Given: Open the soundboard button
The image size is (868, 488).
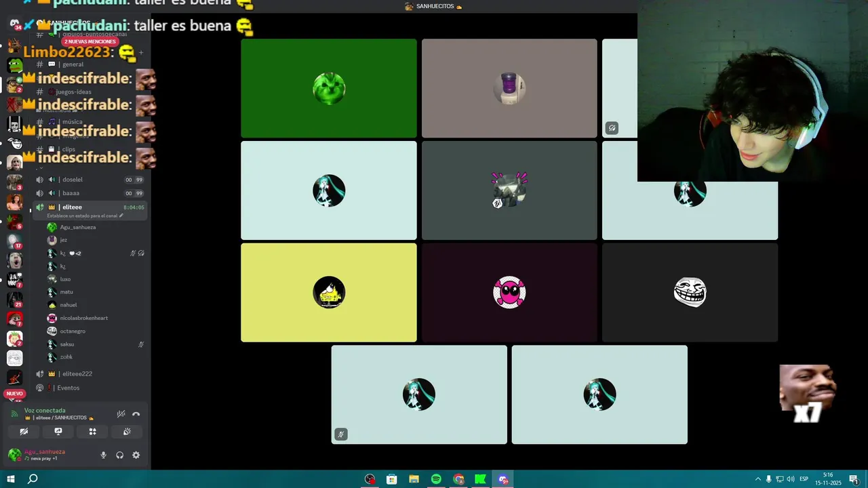Looking at the screenshot, I should [127, 432].
